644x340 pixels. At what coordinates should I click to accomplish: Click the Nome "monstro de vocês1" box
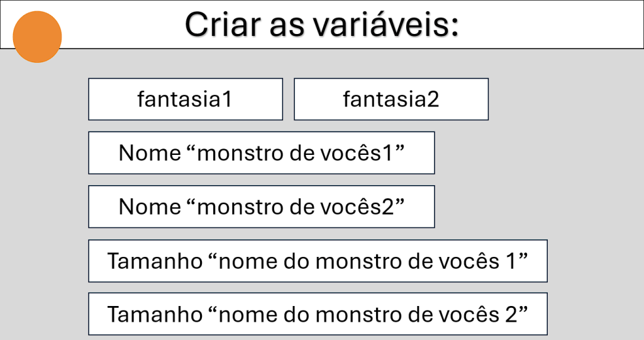[x=261, y=152]
